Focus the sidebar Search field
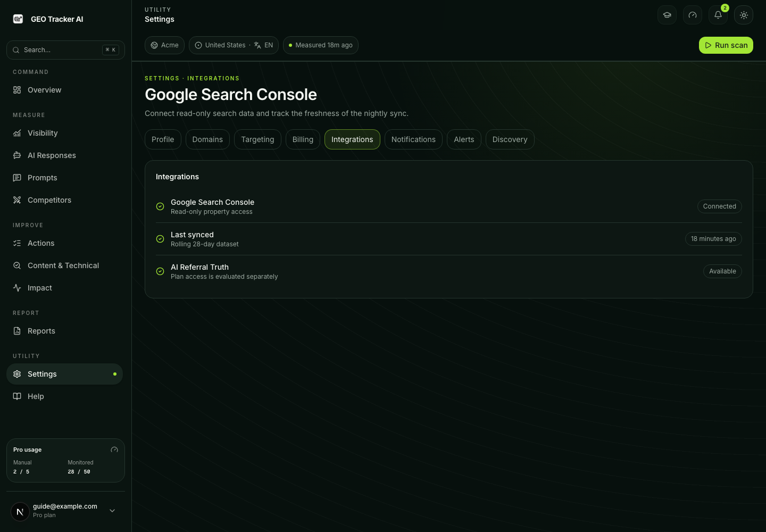Viewport: 766px width, 532px height. click(x=65, y=50)
